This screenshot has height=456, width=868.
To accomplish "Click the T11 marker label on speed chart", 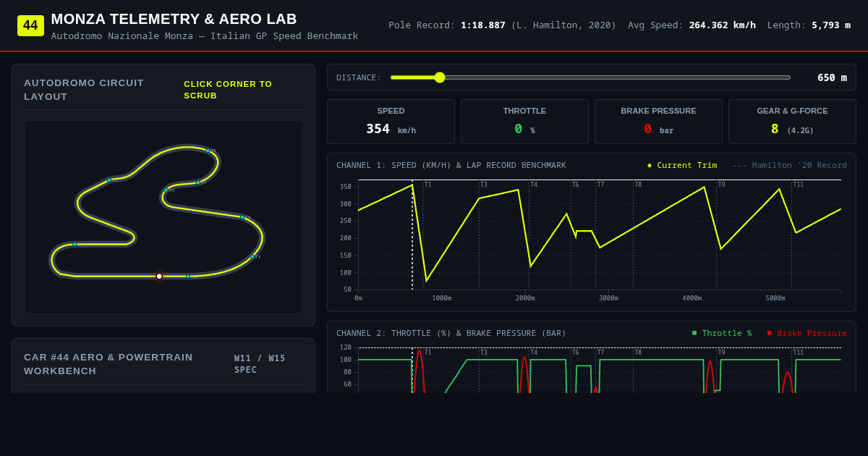I will coord(798,185).
